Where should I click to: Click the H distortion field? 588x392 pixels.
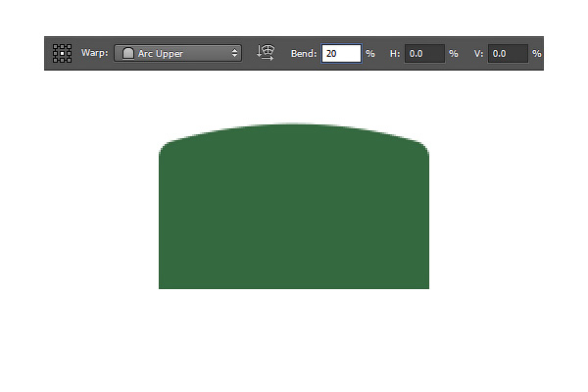pos(424,54)
